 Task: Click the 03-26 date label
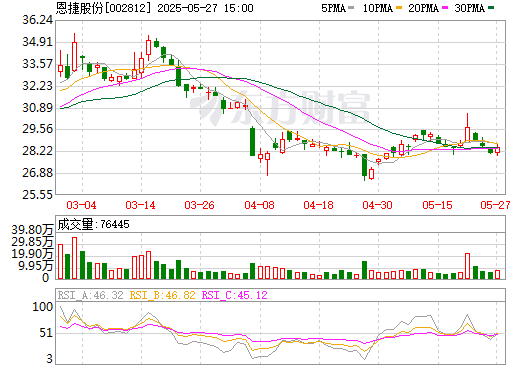click(x=200, y=205)
